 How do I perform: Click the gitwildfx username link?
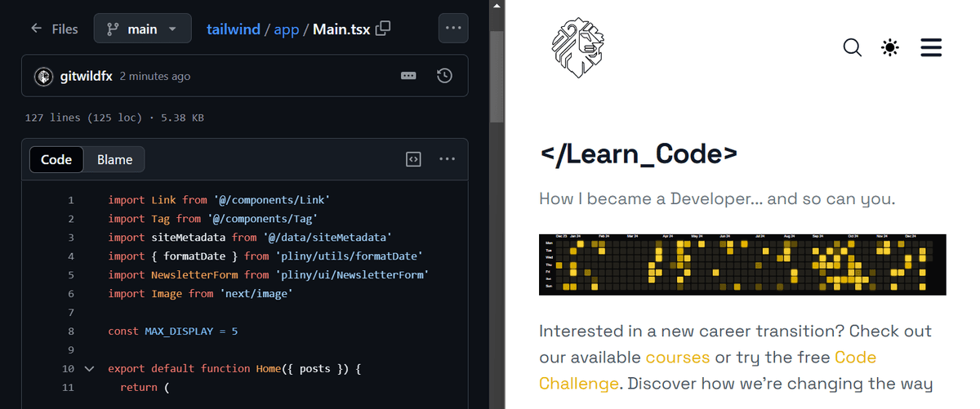tap(87, 76)
